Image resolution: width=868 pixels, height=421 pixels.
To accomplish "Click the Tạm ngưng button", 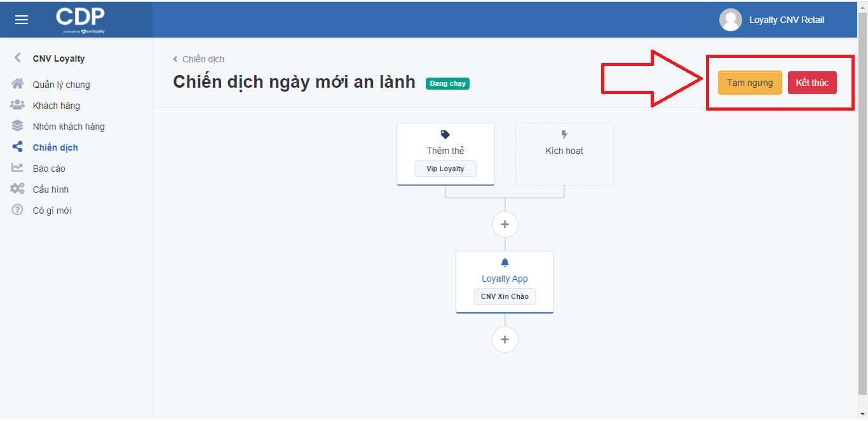I will tap(750, 83).
